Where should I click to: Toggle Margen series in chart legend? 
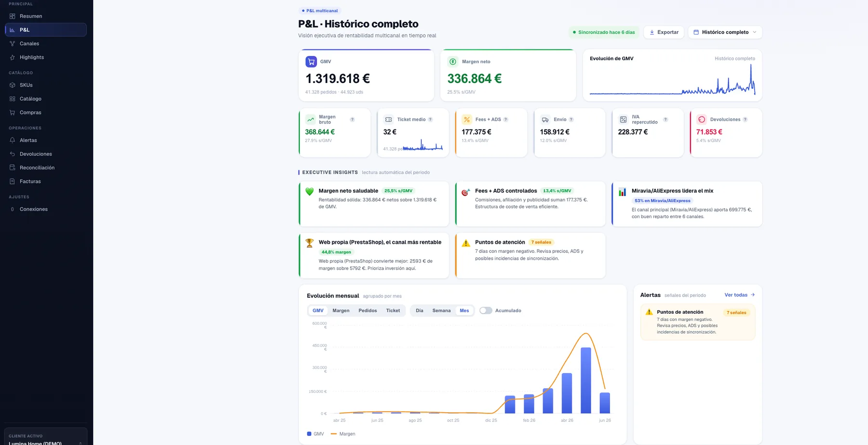click(x=343, y=434)
